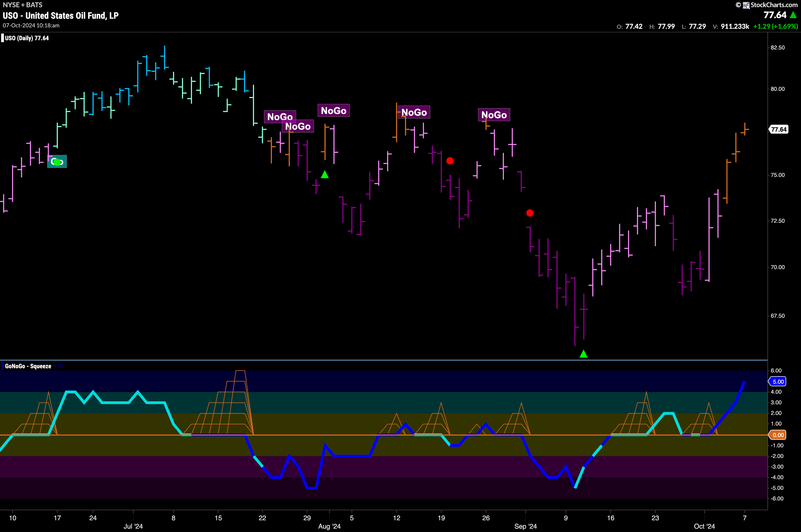Viewport: 801px width, 532px height.
Task: Click the red circle marker near early September
Action: [530, 213]
